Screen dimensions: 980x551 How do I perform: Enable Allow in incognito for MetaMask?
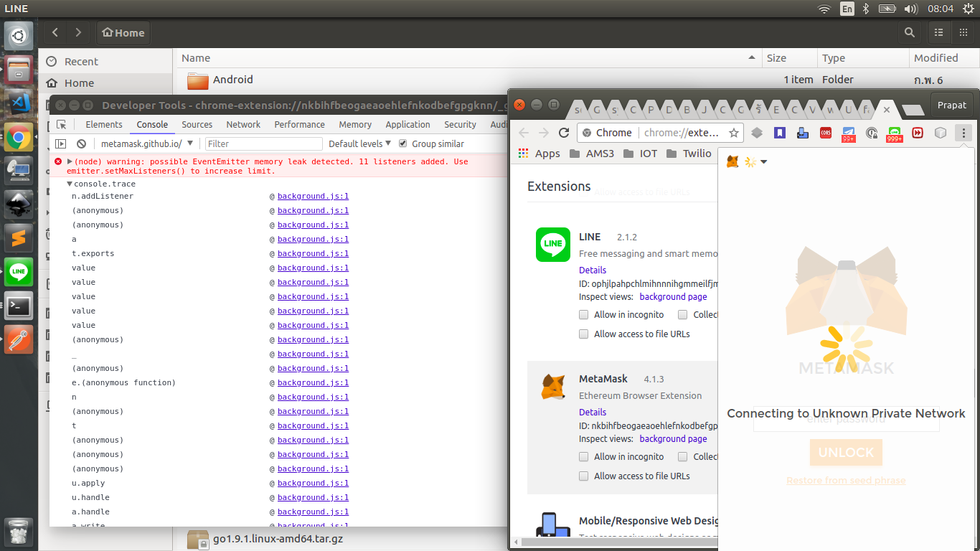coord(584,456)
